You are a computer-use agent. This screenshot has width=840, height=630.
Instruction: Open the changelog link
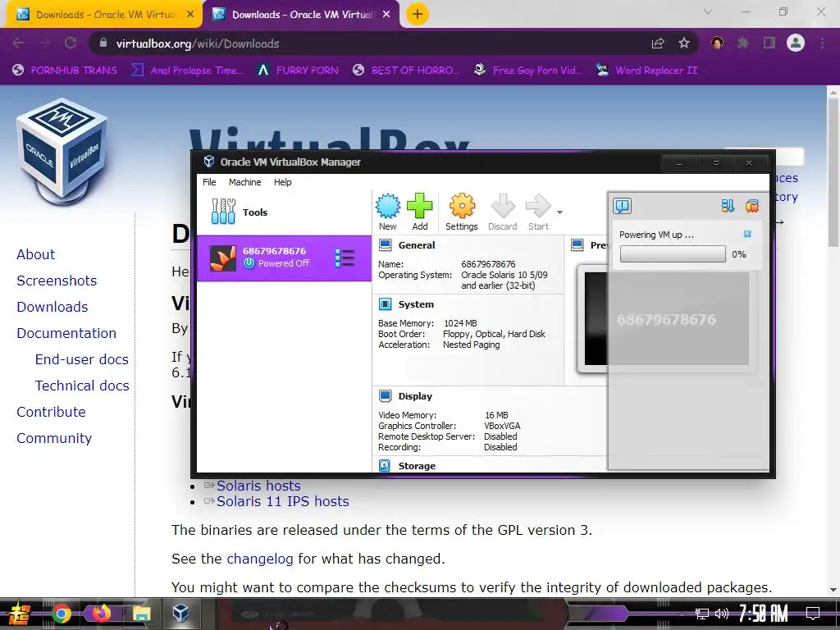click(260, 559)
